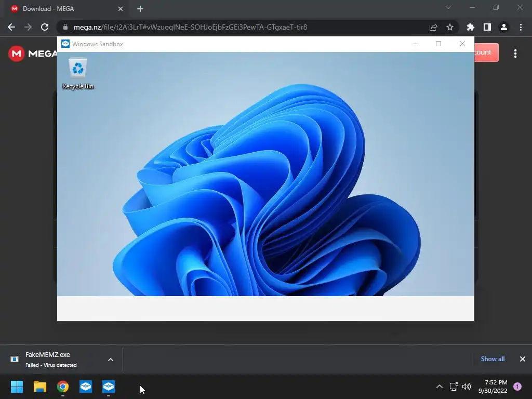Image resolution: width=532 pixels, height=399 pixels.
Task: Close the downloads bar
Action: tap(523, 359)
